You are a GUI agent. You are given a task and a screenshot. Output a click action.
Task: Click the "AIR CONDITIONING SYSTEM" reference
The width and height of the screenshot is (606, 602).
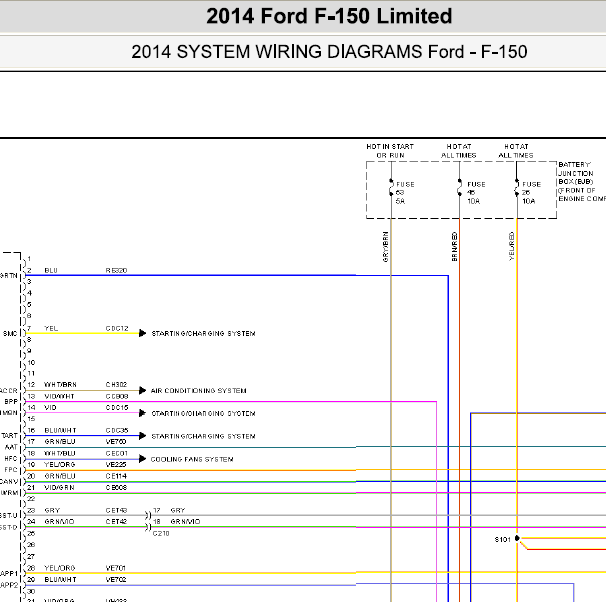pos(199,391)
